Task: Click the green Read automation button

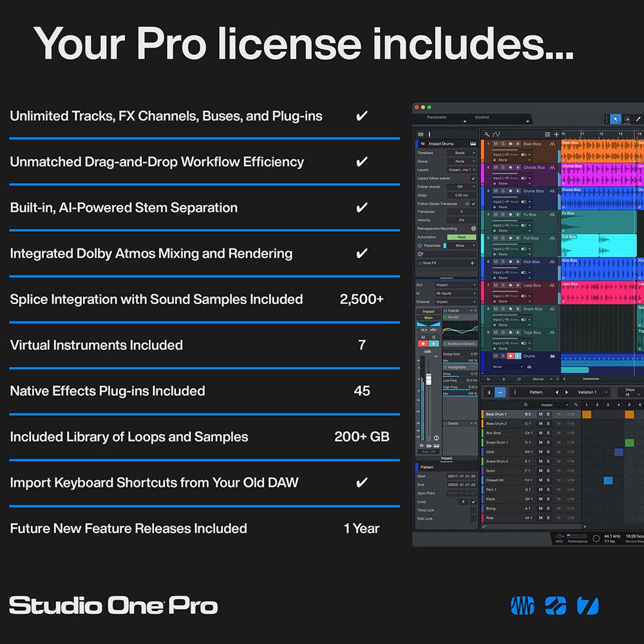Action: [462, 237]
